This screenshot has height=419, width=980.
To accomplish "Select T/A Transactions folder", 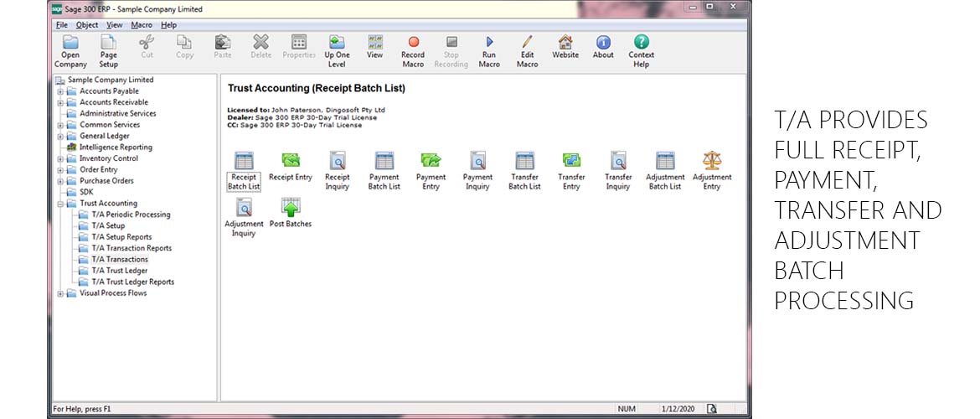I will pyautogui.click(x=120, y=260).
